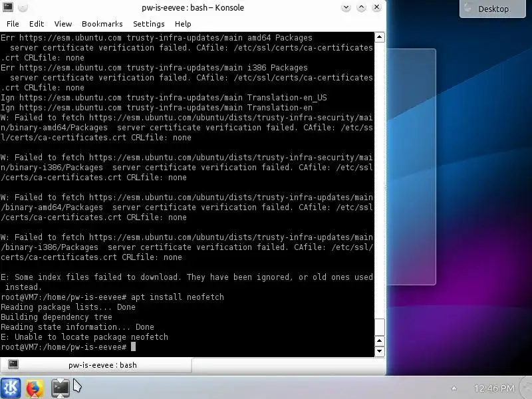Screen dimensions: 532x399
Task: Maximize the Konsole window
Action: point(361,7)
